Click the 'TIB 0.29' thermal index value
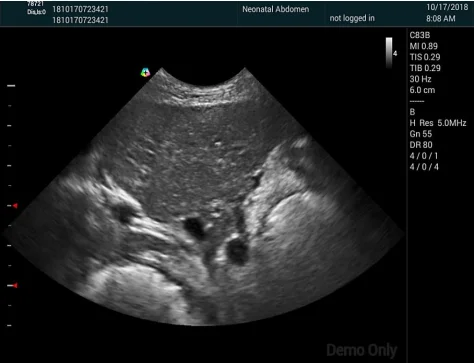The image size is (474, 363). (425, 68)
